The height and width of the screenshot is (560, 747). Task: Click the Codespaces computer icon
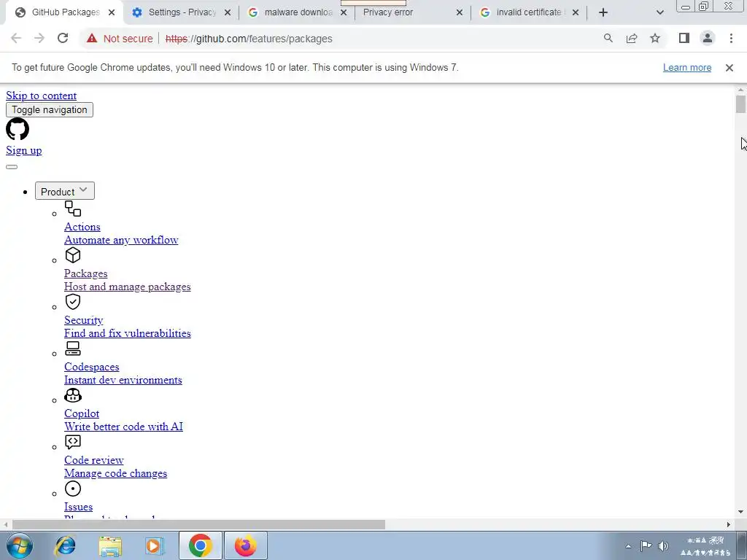point(73,349)
